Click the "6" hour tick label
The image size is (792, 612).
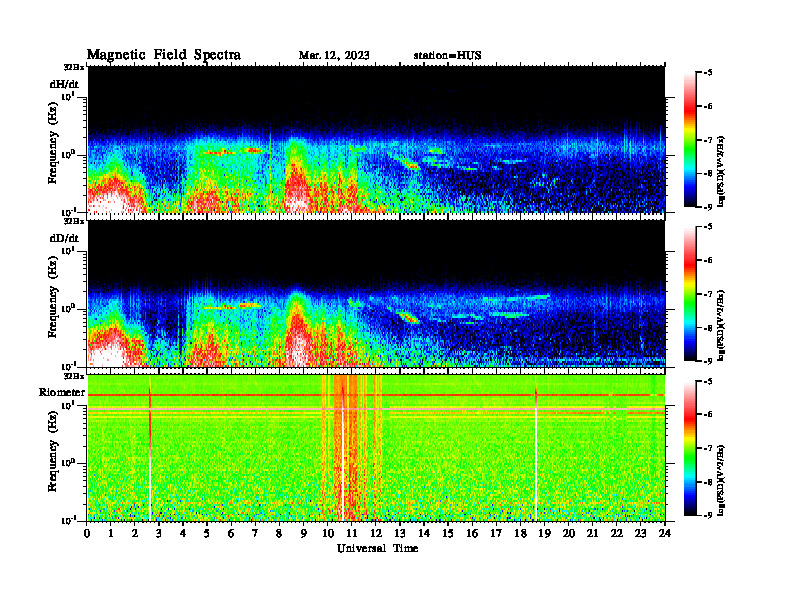(231, 534)
